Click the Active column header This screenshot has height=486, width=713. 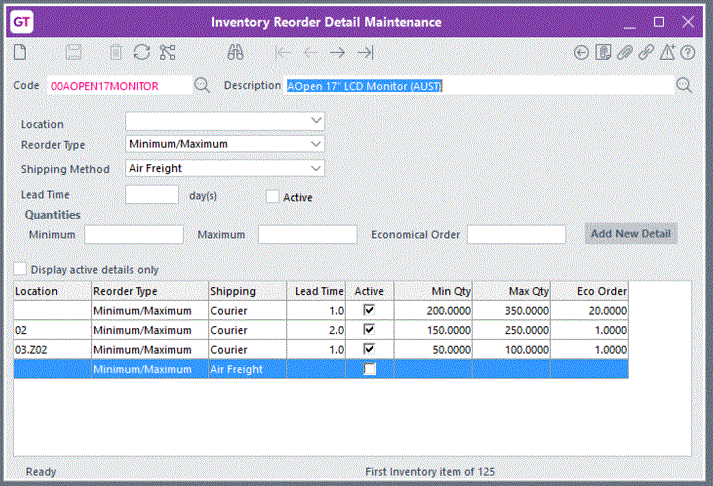click(x=369, y=291)
